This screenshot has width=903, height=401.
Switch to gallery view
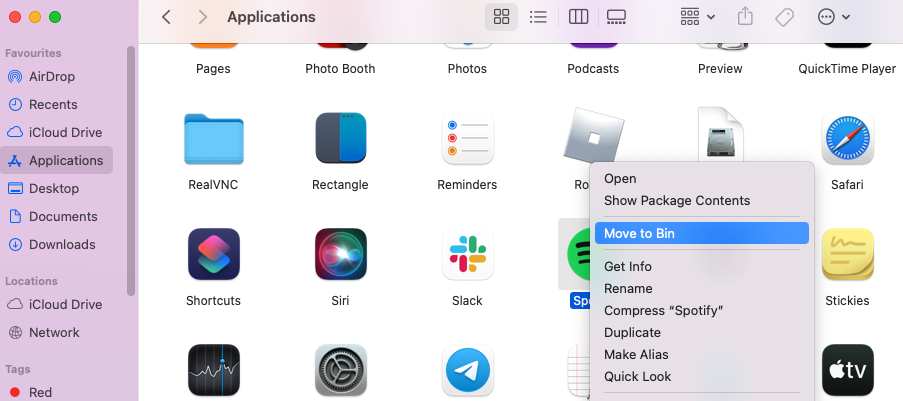pyautogui.click(x=616, y=17)
